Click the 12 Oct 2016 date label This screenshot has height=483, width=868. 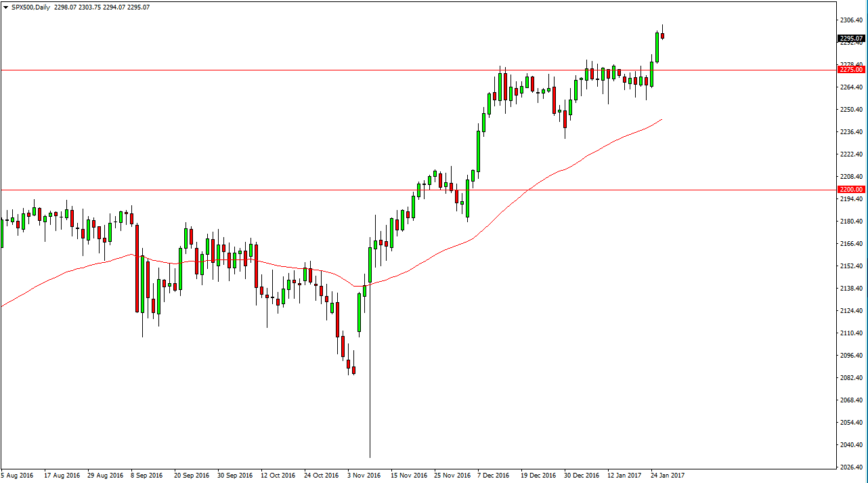pyautogui.click(x=278, y=476)
